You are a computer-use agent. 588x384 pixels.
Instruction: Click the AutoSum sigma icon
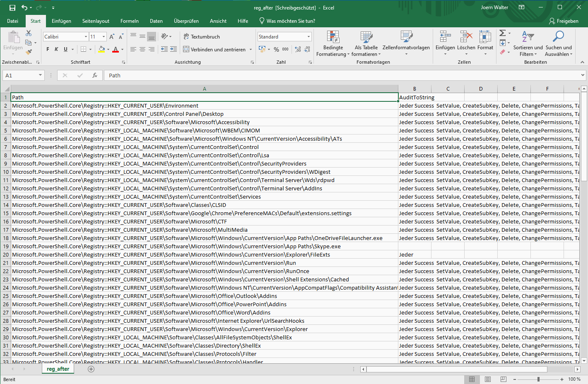tap(502, 33)
